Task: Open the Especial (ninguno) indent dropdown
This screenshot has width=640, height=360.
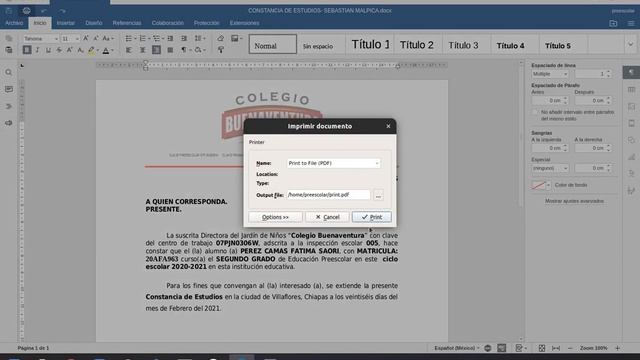Action: pyautogui.click(x=550, y=168)
